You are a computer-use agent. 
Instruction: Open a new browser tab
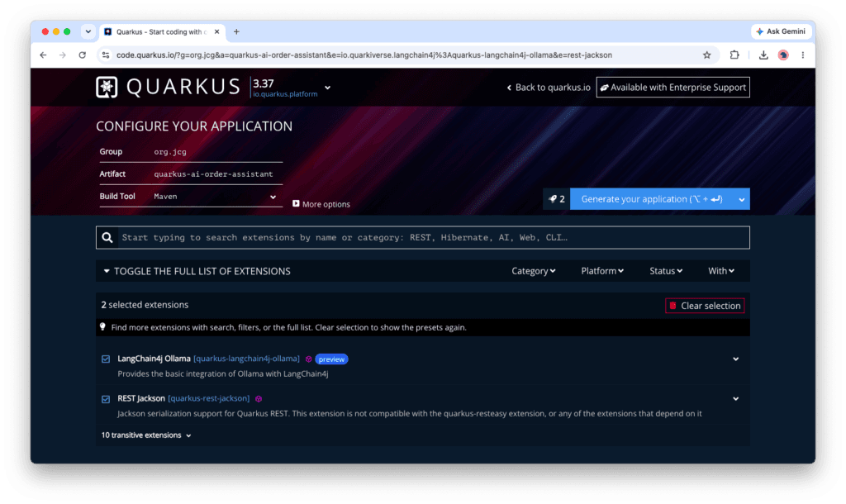pos(236,32)
